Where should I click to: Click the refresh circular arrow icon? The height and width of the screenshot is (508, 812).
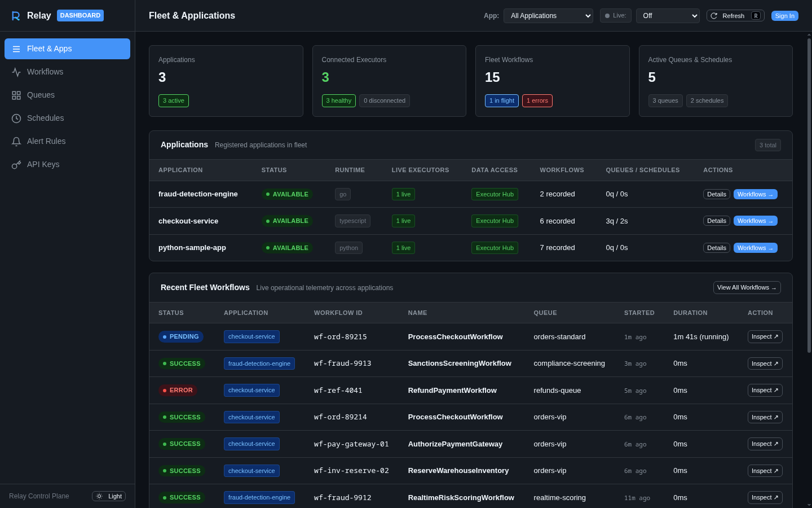[714, 16]
